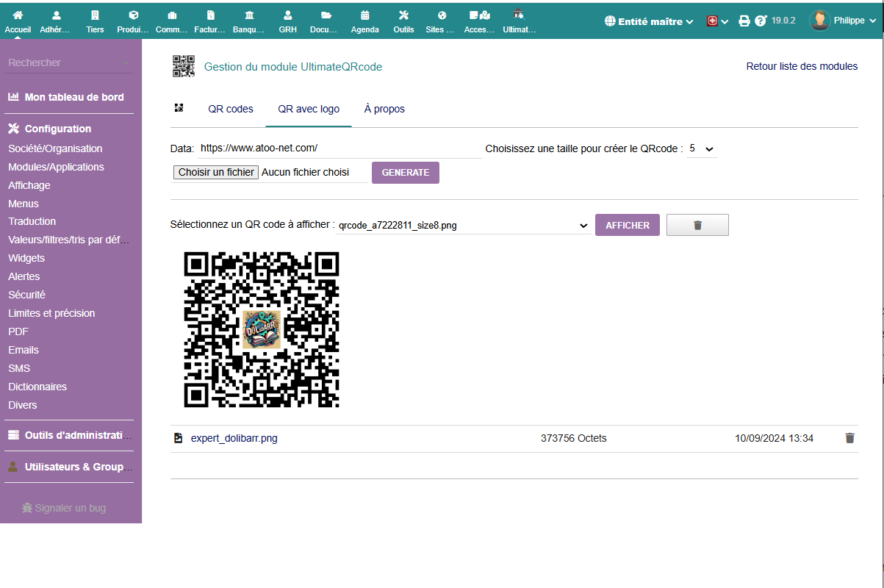Switch to the QR avec logo tab

tap(309, 109)
